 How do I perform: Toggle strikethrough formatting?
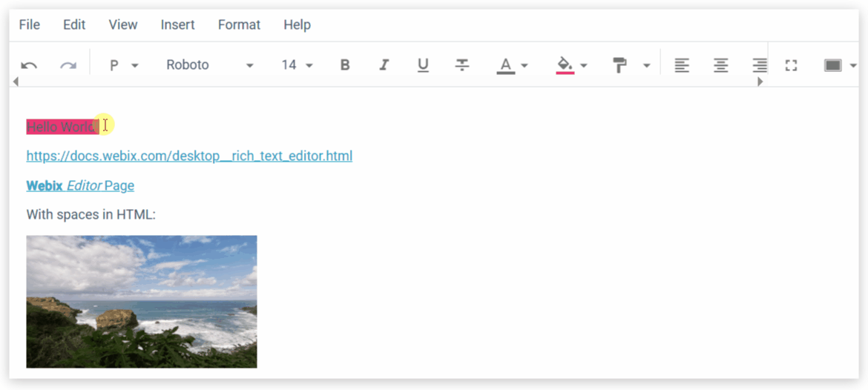(x=462, y=65)
